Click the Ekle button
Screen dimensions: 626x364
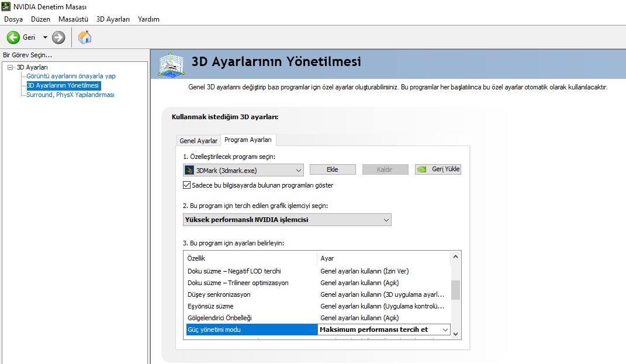[333, 169]
